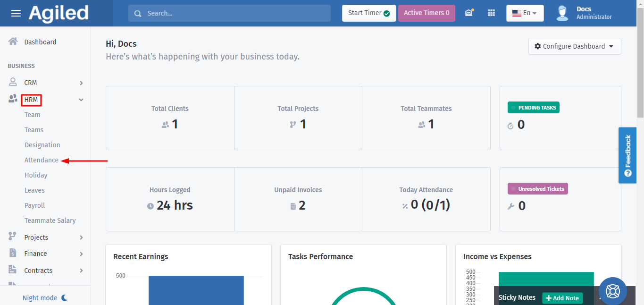644x305 pixels.
Task: Open the apps grid icon
Action: 491,13
